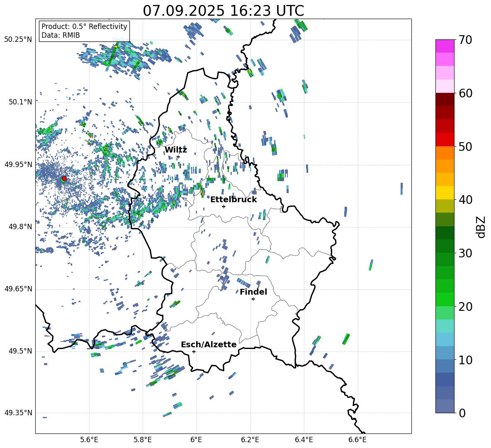Screen dimensions: 491x448
Task: Click the 49.35°N latitude label
Action: click(19, 413)
